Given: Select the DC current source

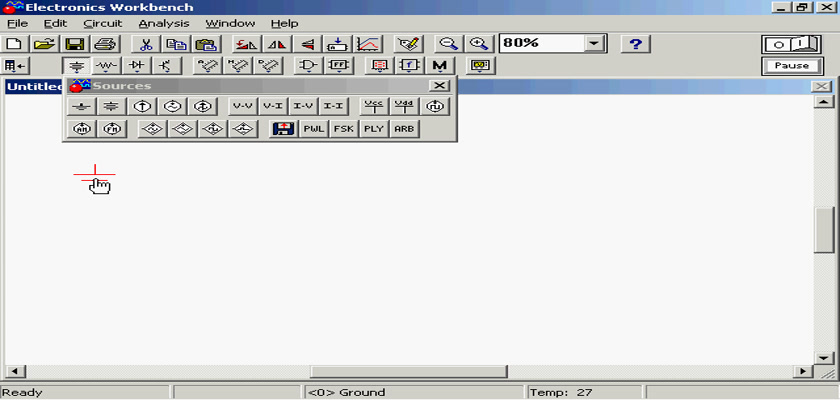Looking at the screenshot, I should click(141, 107).
